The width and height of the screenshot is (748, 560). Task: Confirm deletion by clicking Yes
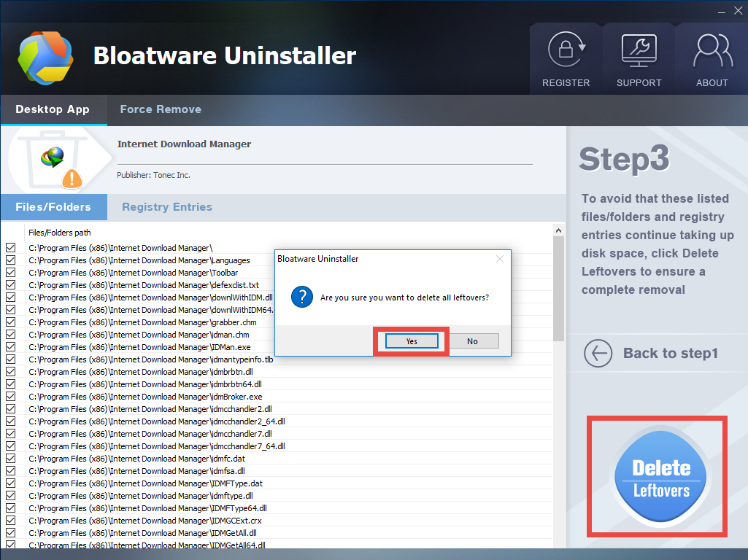point(412,341)
